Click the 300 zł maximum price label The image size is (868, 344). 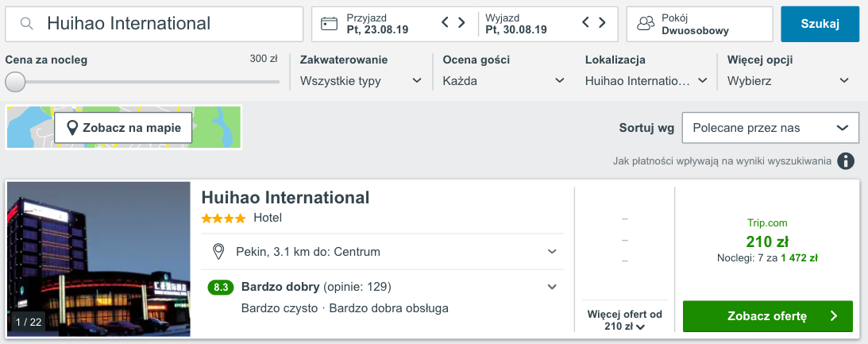pyautogui.click(x=264, y=59)
